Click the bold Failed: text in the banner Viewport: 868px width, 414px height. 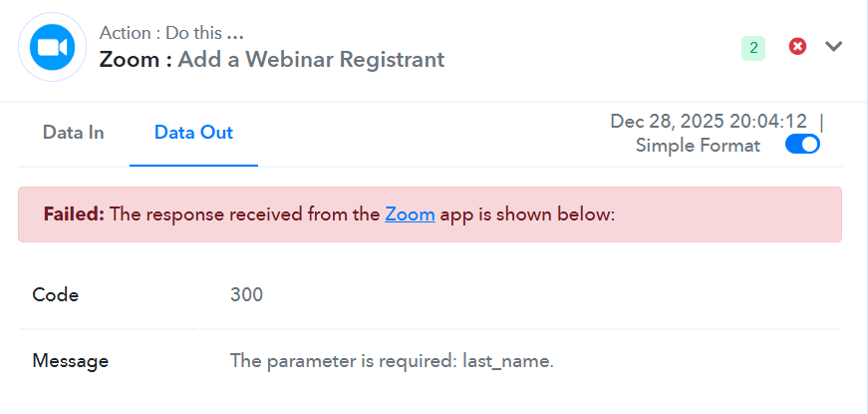(74, 213)
